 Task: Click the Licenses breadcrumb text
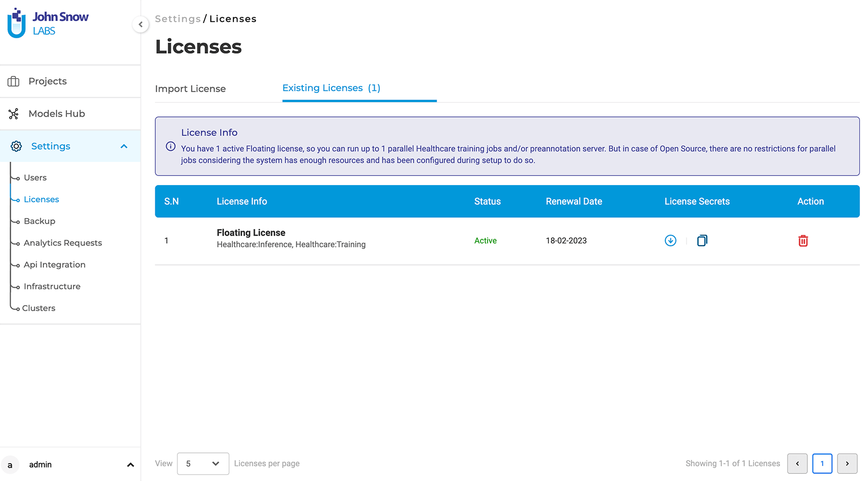[x=233, y=19]
